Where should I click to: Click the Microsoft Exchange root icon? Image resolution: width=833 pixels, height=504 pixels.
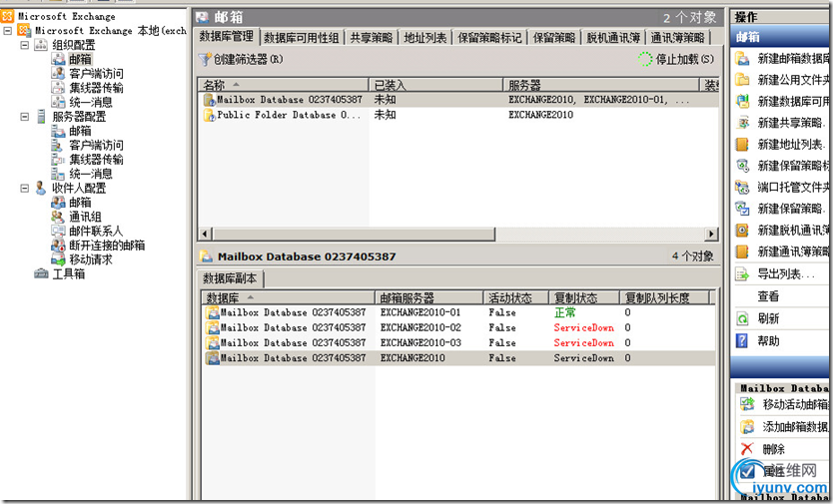click(7, 16)
